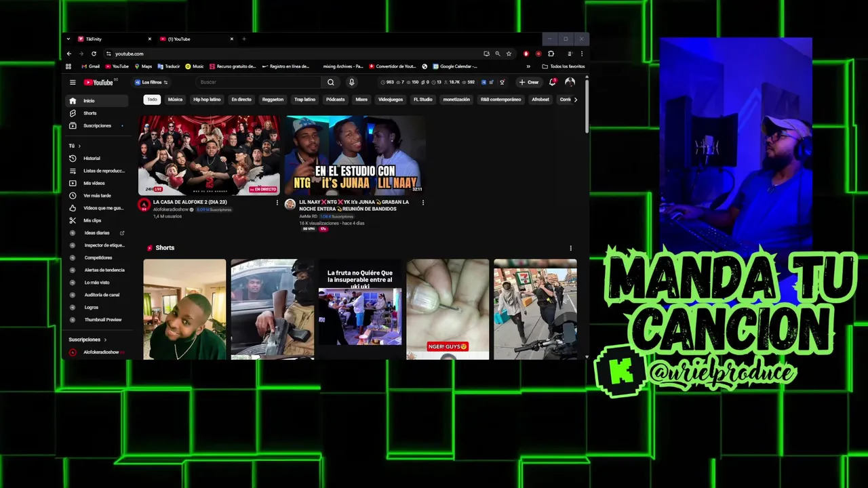The width and height of the screenshot is (868, 488).
Task: Go back with the browser back arrow
Action: [68, 54]
